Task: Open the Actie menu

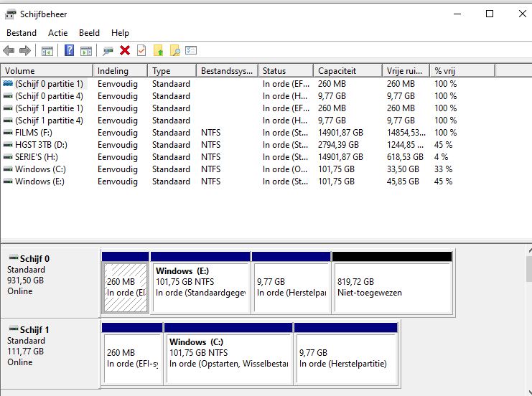Action: (58, 32)
